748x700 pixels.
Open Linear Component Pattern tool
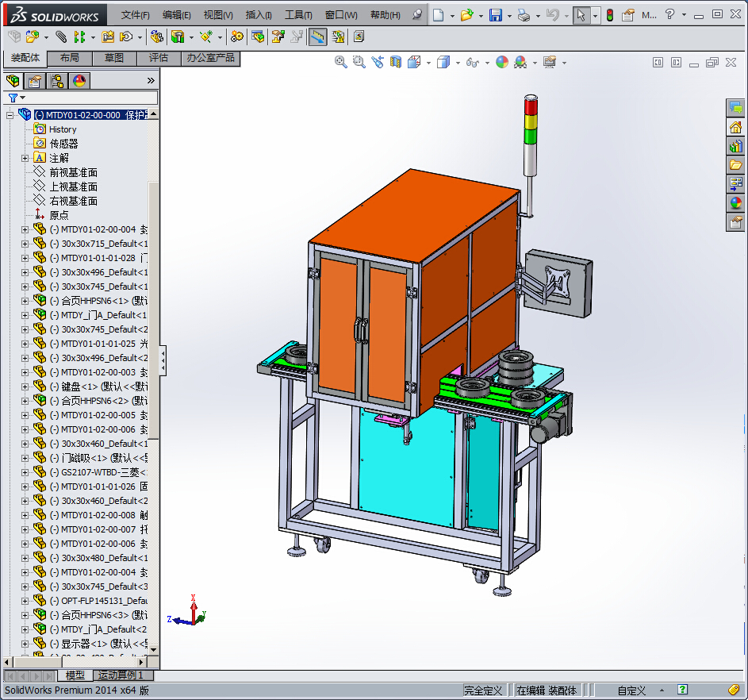point(79,37)
